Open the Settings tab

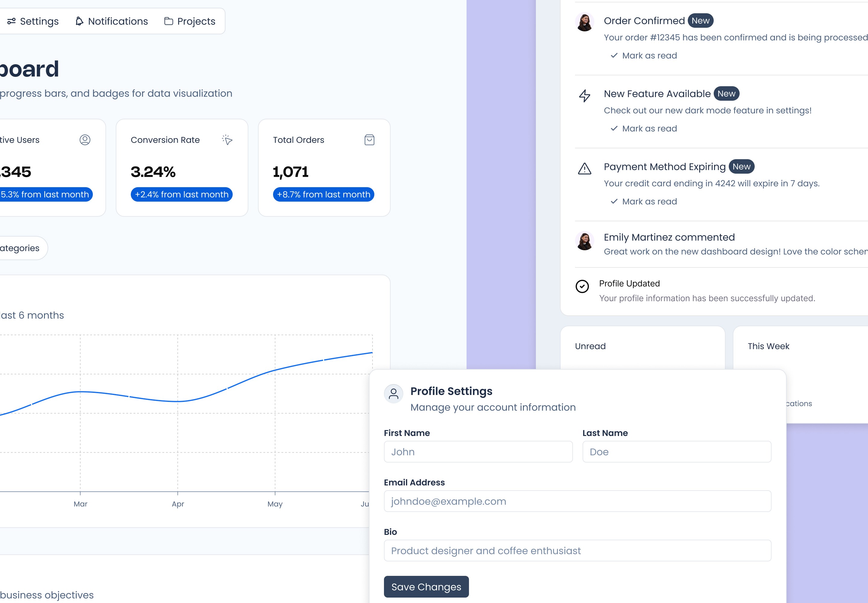point(33,21)
